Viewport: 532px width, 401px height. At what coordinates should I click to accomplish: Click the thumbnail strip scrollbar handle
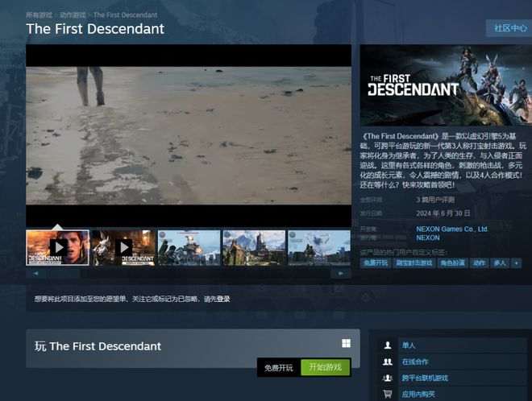coord(63,274)
